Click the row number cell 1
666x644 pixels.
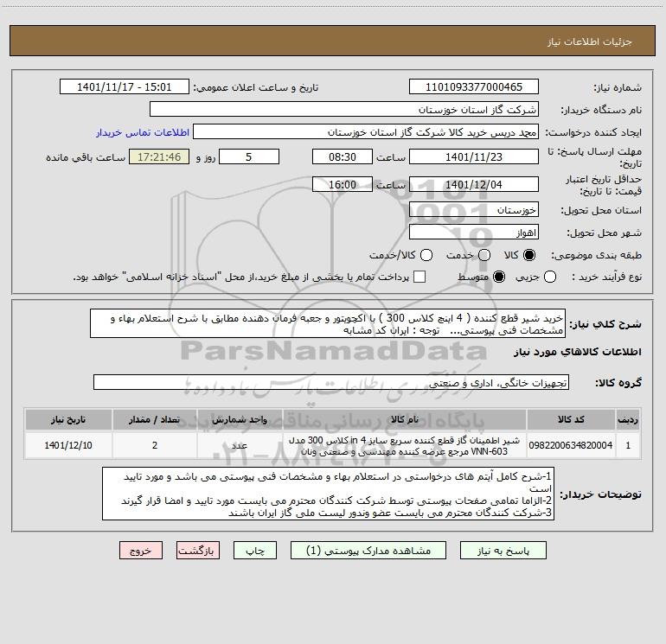628,445
